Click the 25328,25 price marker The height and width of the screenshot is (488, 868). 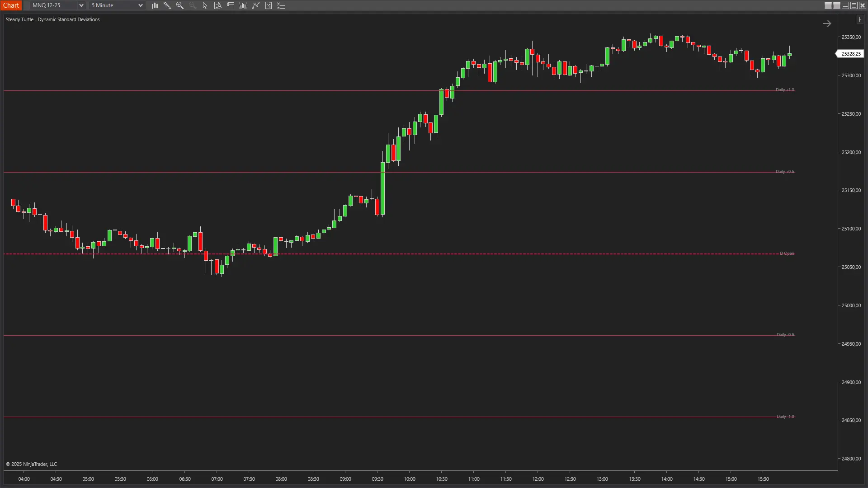coord(850,53)
